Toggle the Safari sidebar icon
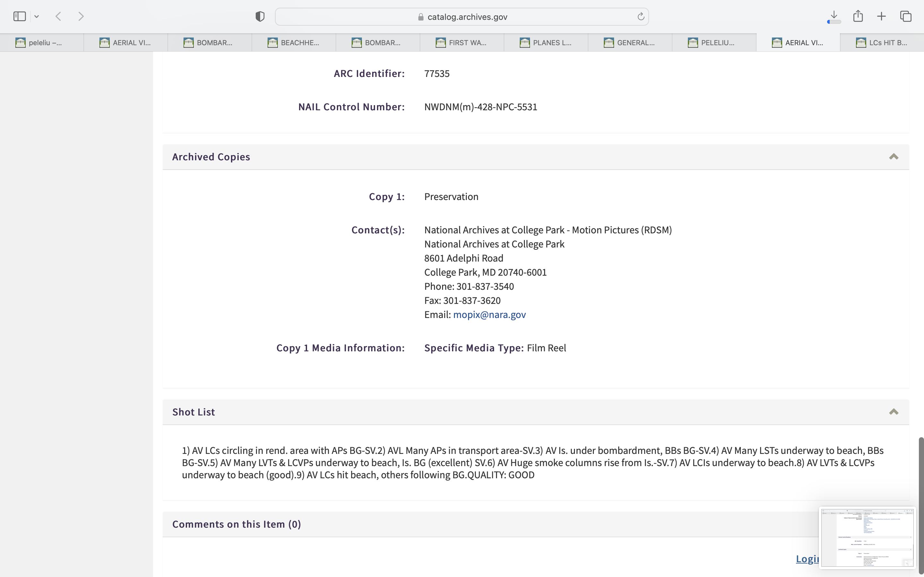Viewport: 924px width, 577px height. [20, 16]
